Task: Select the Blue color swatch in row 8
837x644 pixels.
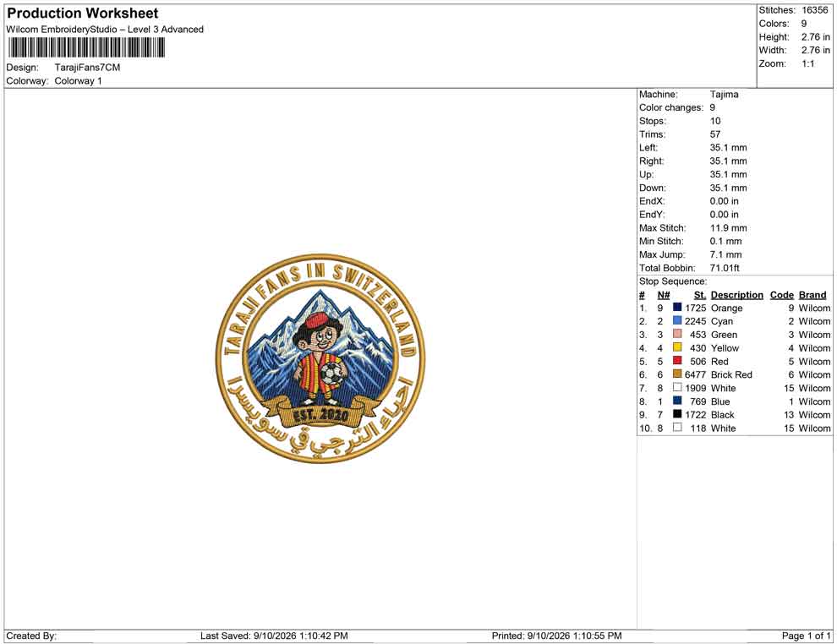Action: click(x=677, y=401)
